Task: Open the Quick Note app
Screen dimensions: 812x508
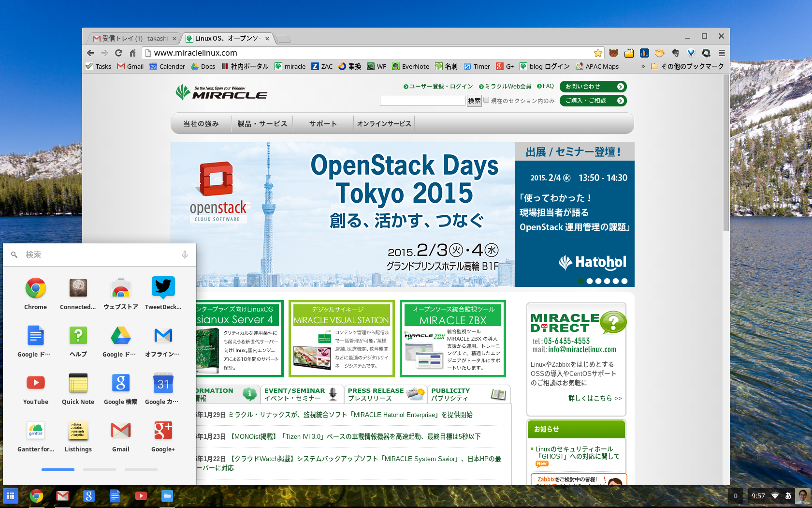Action: (x=78, y=388)
